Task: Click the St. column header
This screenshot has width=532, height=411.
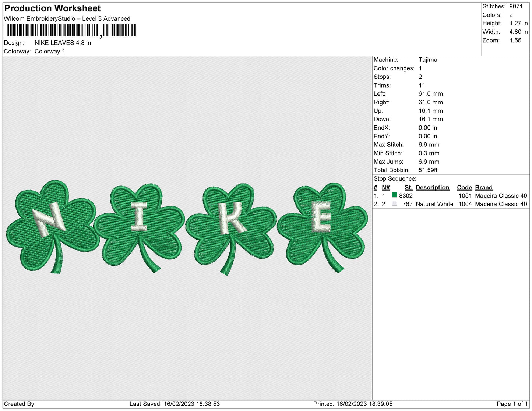Action: 409,187
